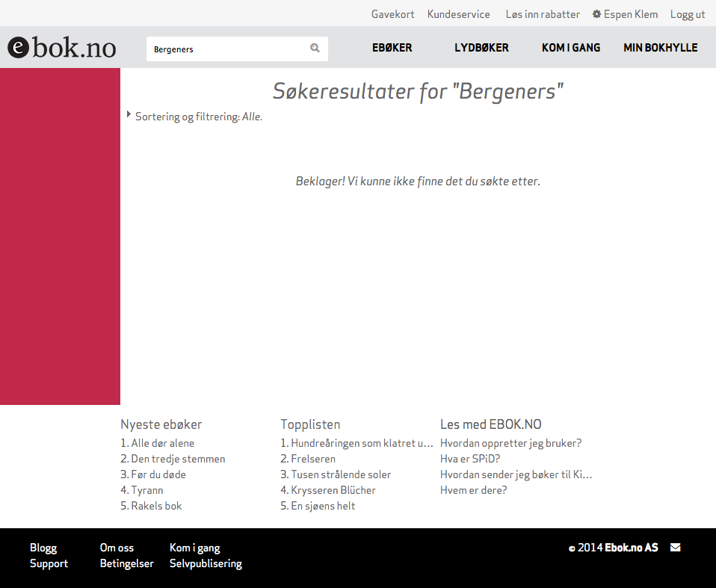Click 'Hvordan sender jeg bøker til Ki…' link
Screen dimensions: 716x588
[516, 474]
